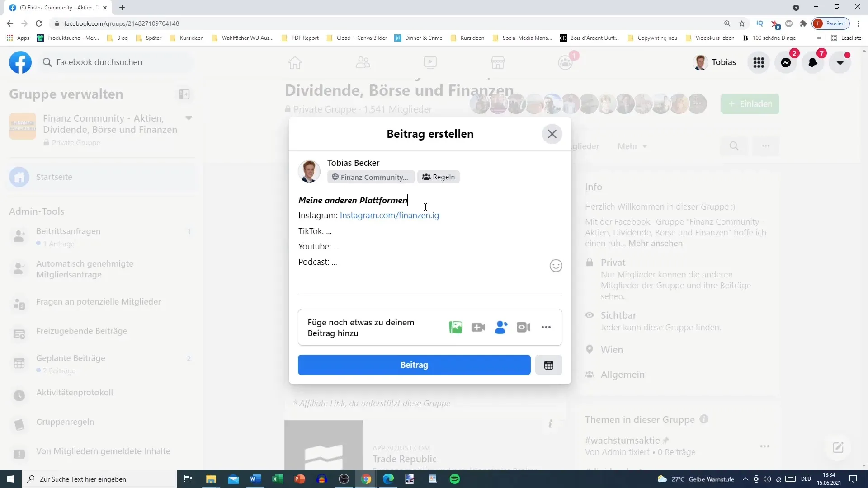Click the more options icon in post toolbar

(x=546, y=327)
